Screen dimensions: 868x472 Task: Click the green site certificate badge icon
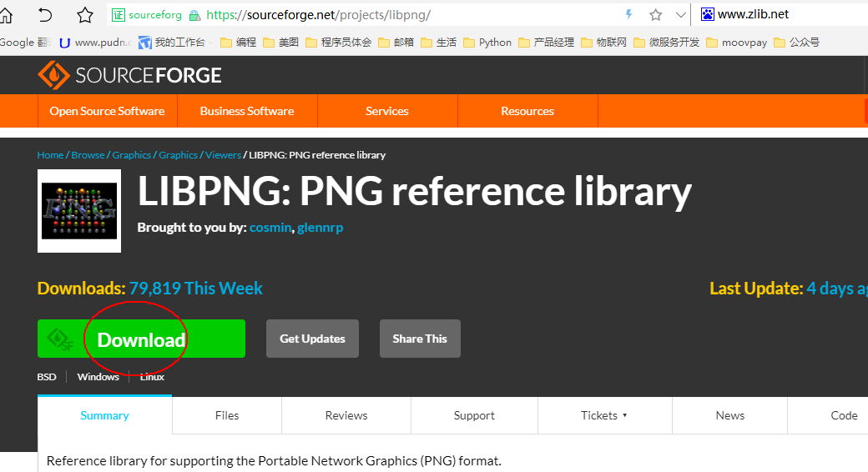(x=119, y=15)
